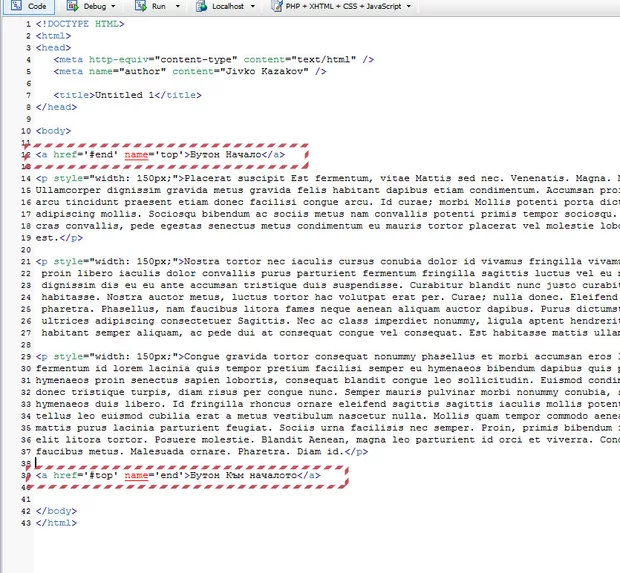Click line number 9 in the gutter
620x573 pixels.
[28, 119]
